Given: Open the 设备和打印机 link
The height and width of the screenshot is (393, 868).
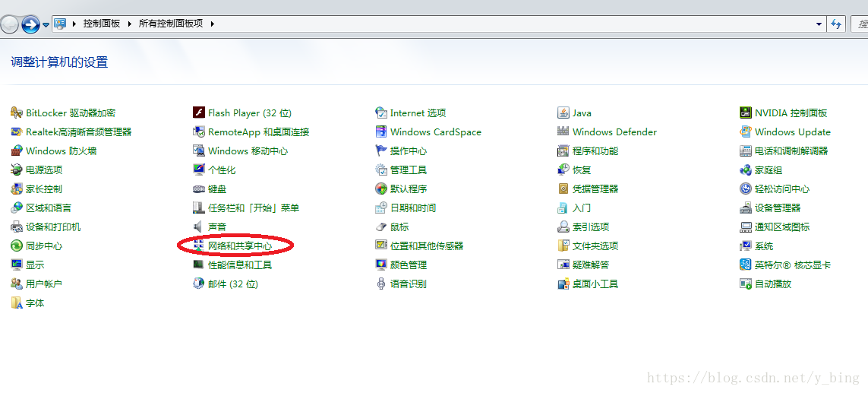Looking at the screenshot, I should pyautogui.click(x=53, y=227).
